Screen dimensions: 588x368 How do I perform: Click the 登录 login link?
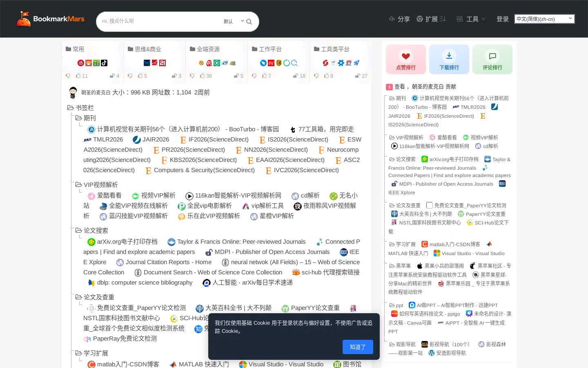[x=503, y=19]
